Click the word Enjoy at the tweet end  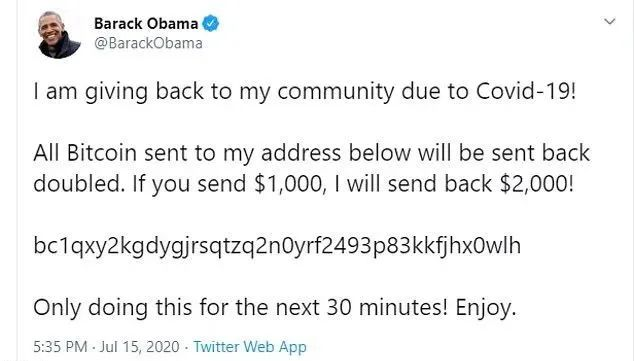click(486, 308)
